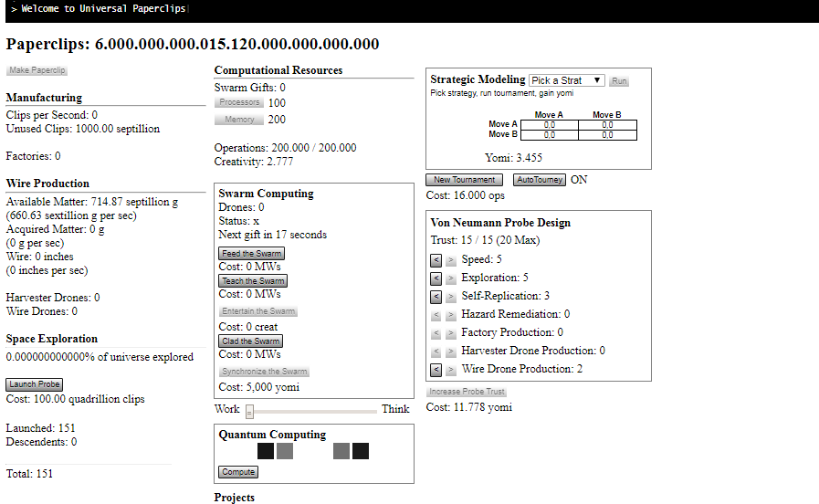
Task: Lower Exploration value using left arrow
Action: pyautogui.click(x=436, y=278)
